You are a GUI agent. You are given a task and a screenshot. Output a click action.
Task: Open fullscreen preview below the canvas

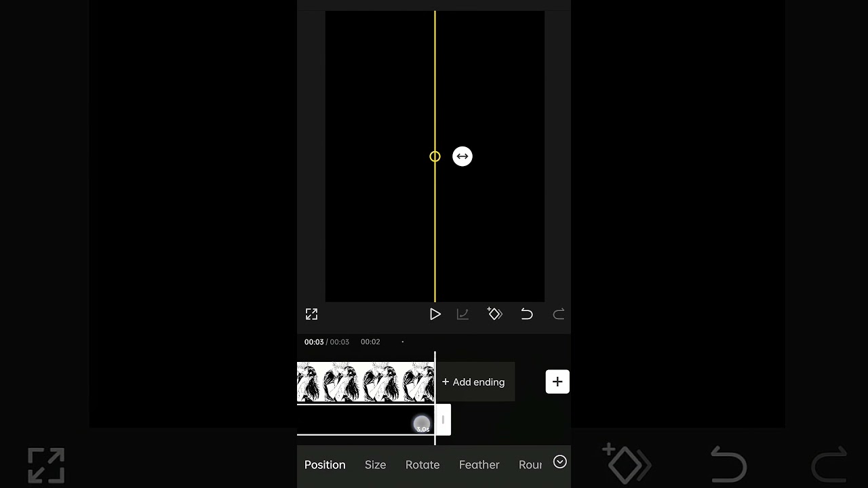coord(311,314)
